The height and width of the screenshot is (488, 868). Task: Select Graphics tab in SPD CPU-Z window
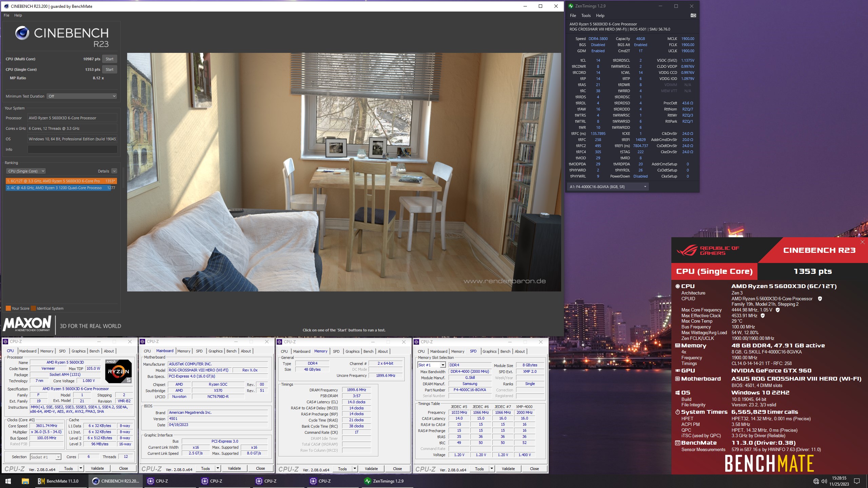(x=489, y=351)
